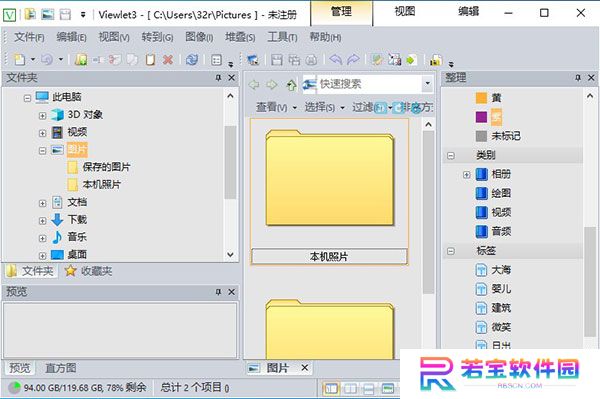Click the copy pages icon in the toolbar

pyautogui.click(x=132, y=59)
